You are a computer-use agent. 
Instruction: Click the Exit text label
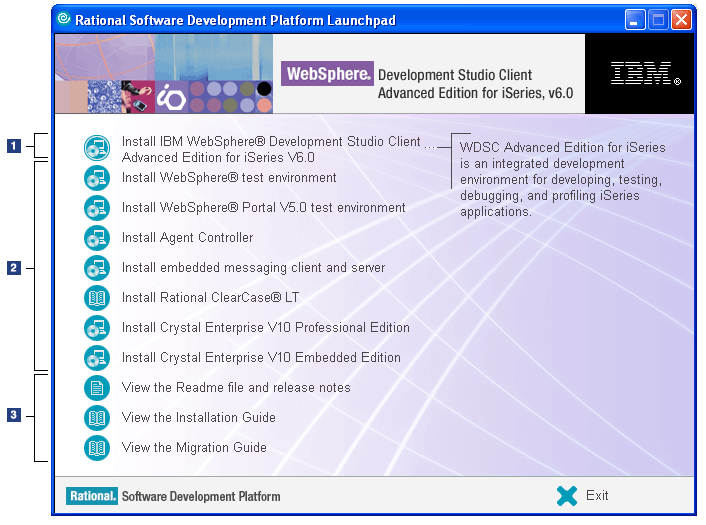(x=597, y=496)
